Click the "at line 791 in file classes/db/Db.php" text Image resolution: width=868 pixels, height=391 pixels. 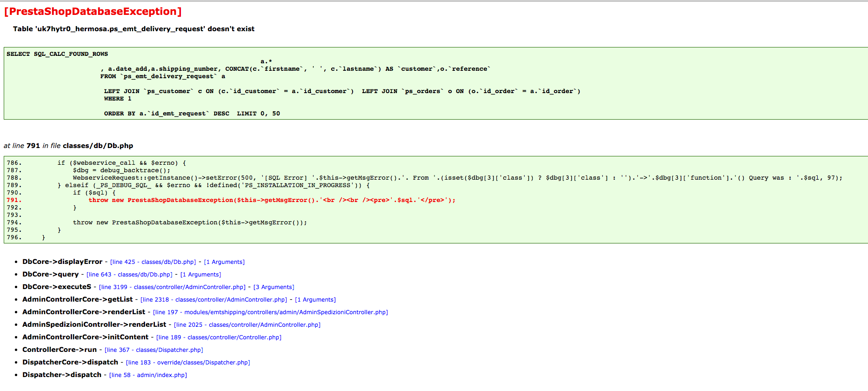[x=68, y=146]
